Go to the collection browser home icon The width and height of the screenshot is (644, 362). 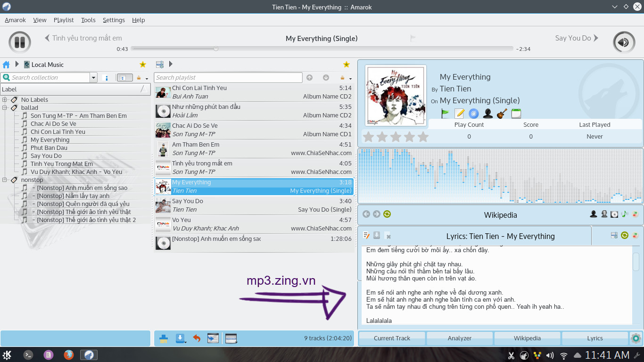[6, 65]
